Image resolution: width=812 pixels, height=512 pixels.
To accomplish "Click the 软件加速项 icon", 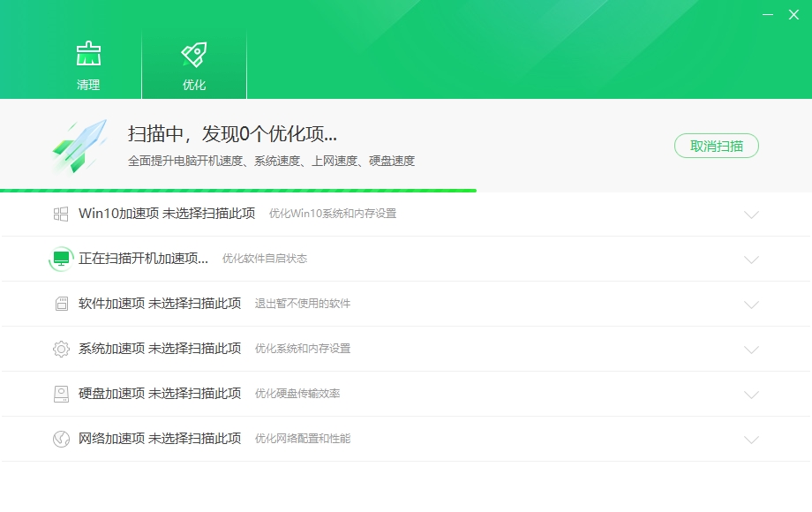I will [61, 304].
